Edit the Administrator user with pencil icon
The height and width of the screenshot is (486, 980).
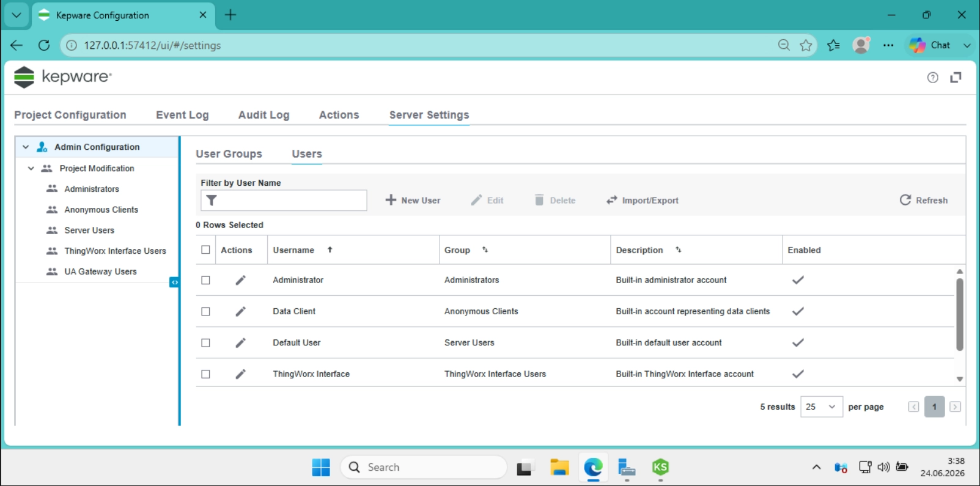(x=241, y=280)
